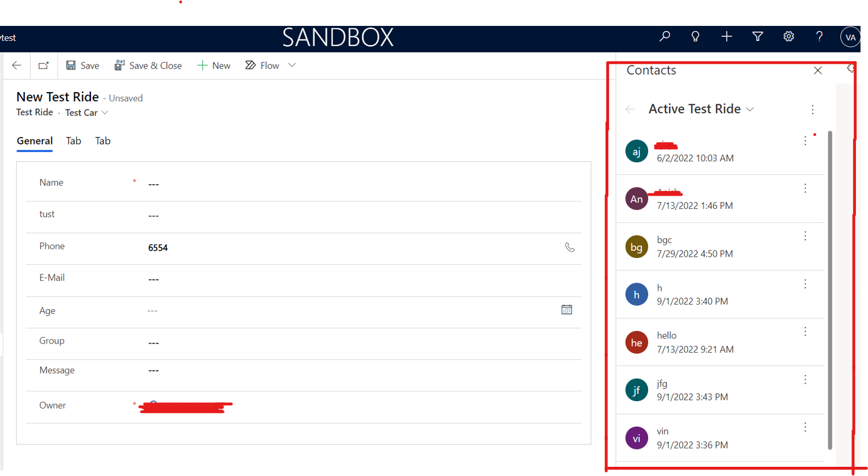Switch to the last Tab on the form
The height and width of the screenshot is (476, 868).
tap(102, 141)
